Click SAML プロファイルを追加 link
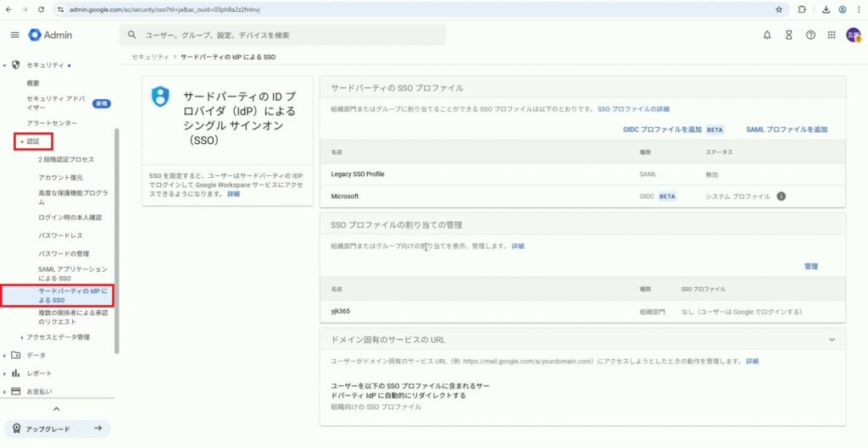Screen dimensions: 868x448 786,130
